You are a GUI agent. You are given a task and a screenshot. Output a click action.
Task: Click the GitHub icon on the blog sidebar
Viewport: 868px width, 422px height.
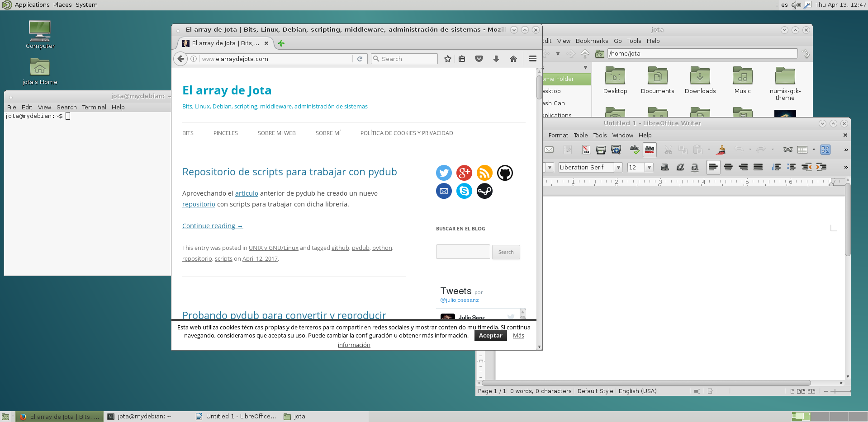[505, 173]
